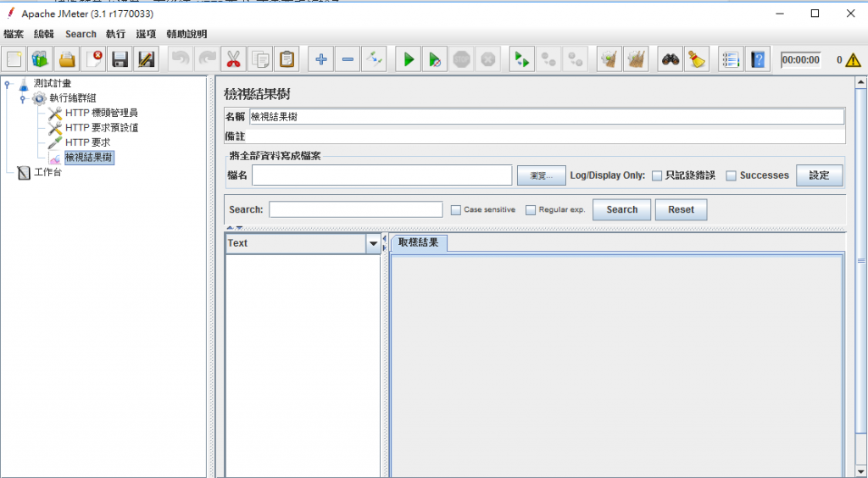Select 執行緒群組 in the tree
The height and width of the screenshot is (478, 868).
tap(73, 98)
